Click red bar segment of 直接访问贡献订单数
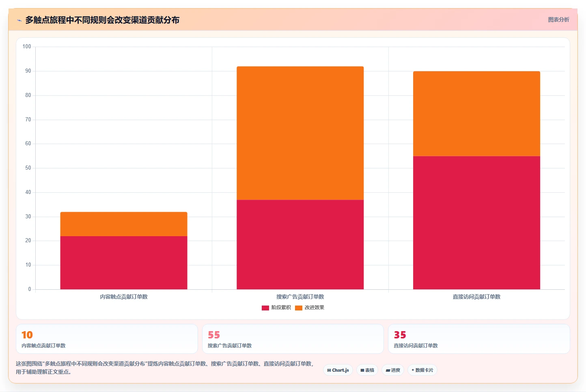The width and height of the screenshot is (586, 392). (476, 223)
